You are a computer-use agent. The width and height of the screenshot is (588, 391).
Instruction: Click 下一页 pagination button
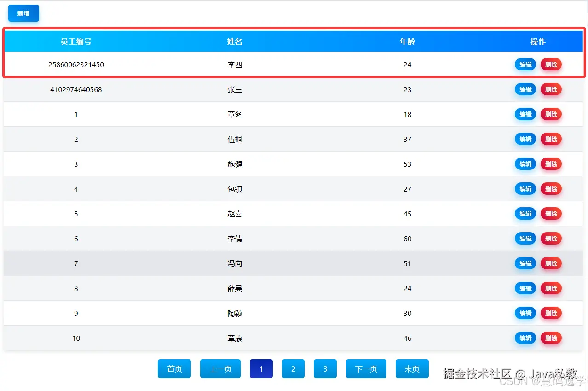366,369
